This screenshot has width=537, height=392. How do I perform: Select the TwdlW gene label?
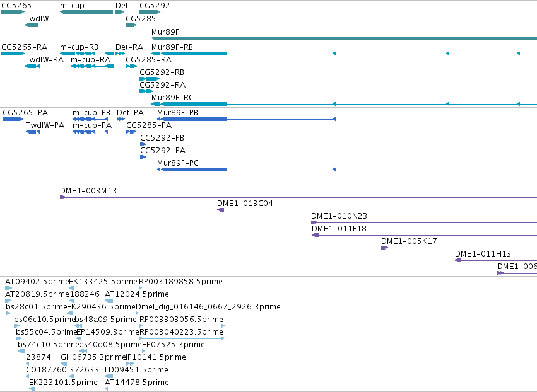37,19
